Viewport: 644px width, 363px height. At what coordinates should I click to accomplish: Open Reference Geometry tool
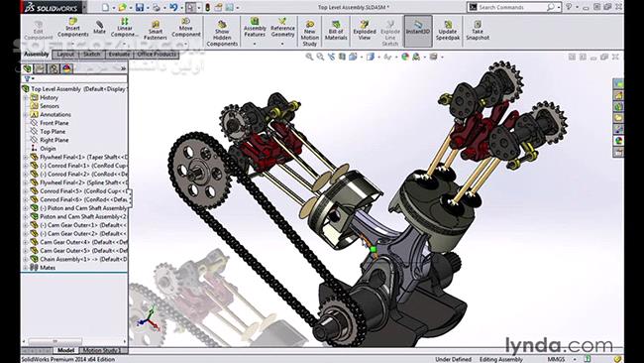tap(282, 28)
